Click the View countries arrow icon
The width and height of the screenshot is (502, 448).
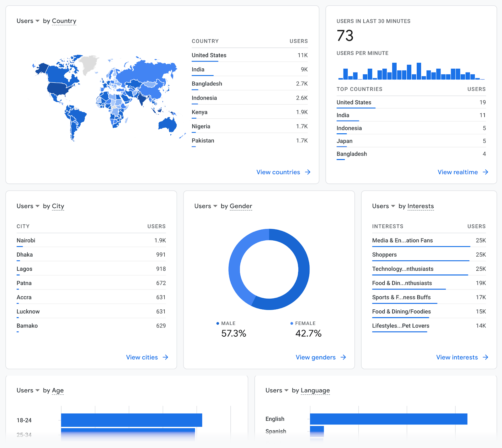pos(308,172)
